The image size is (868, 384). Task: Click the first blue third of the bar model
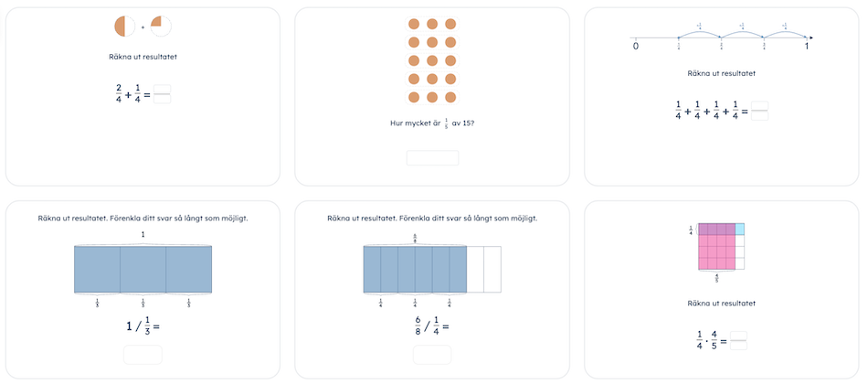tap(98, 270)
